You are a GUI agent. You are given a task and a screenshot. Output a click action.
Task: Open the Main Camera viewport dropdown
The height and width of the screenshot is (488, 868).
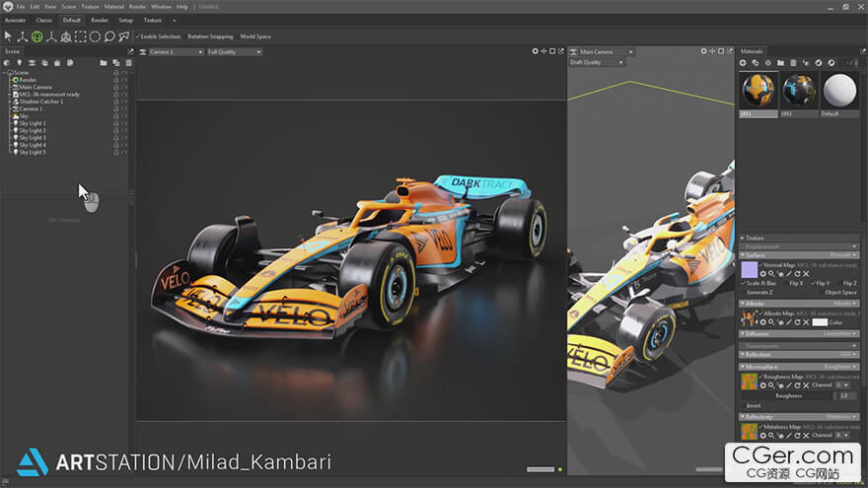(x=607, y=52)
